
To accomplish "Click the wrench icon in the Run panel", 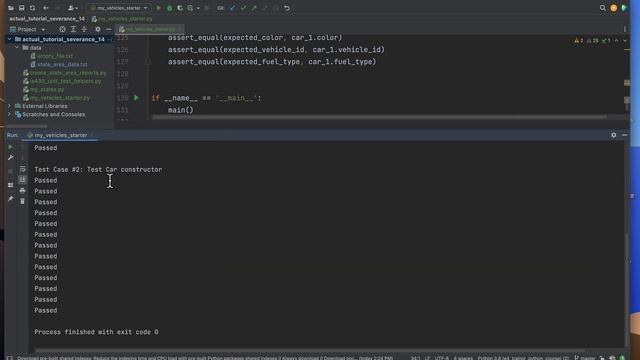I will coord(11,158).
